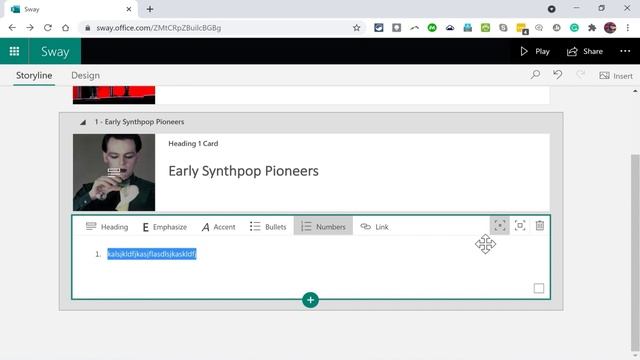Screen dimensions: 640x360
Task: Click the Sway logo title
Action: click(55, 52)
